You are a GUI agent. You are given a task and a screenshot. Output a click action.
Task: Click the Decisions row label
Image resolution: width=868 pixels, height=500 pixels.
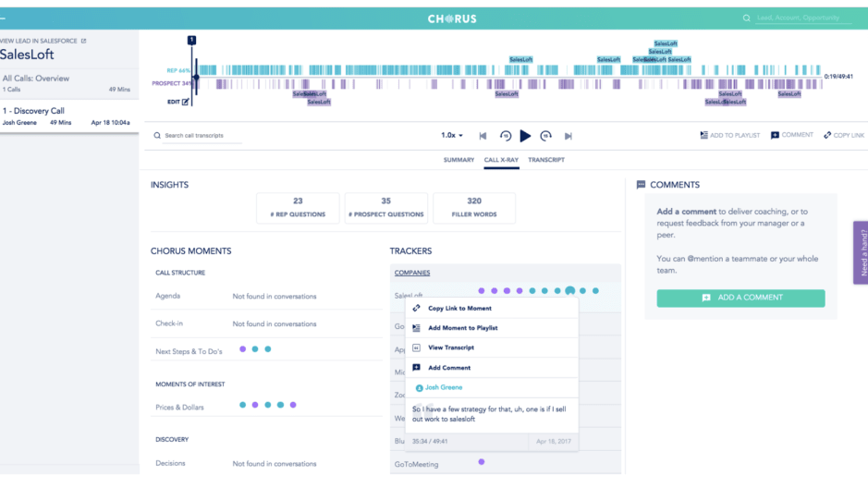click(x=170, y=463)
